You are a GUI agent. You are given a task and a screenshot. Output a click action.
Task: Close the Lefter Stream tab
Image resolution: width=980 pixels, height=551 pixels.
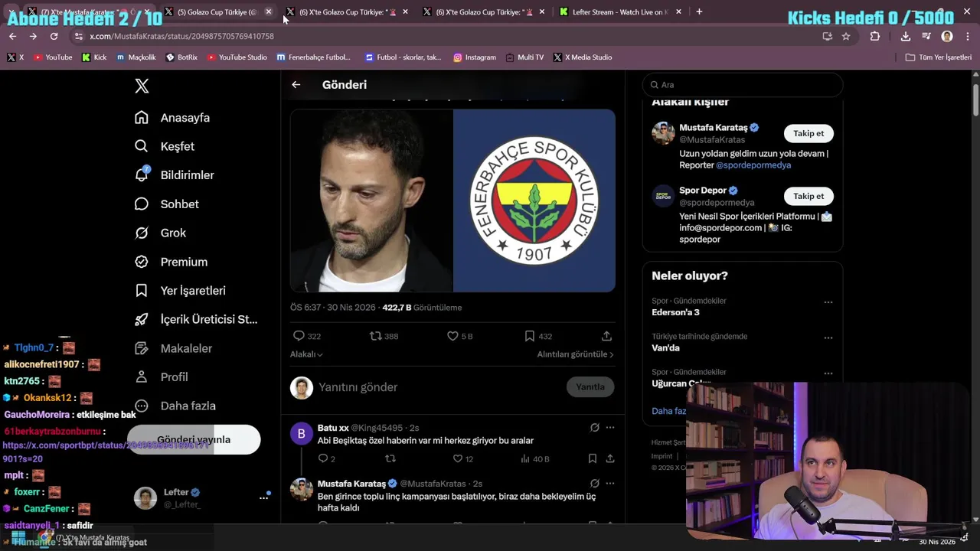coord(678,11)
